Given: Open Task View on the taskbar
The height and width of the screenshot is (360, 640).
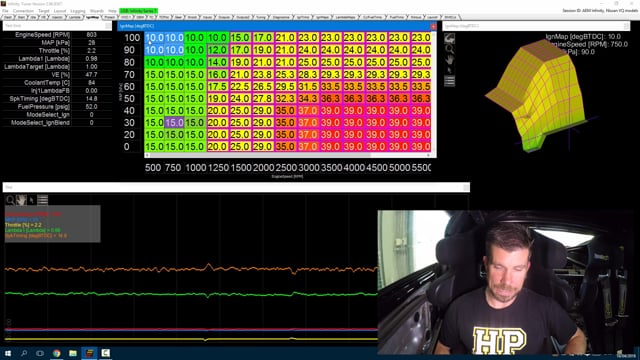Looking at the screenshot, I should coord(40,353).
